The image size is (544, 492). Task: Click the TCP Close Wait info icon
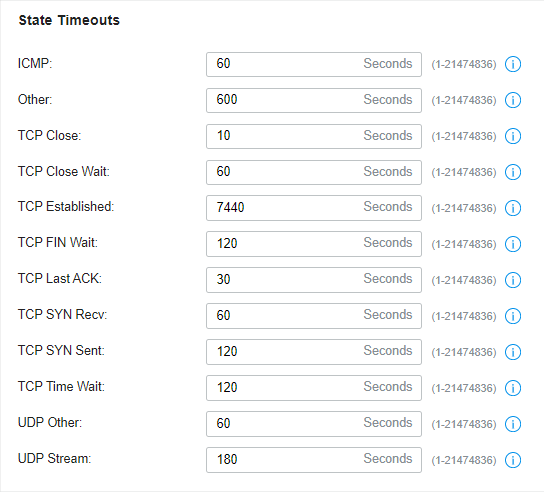pyautogui.click(x=512, y=172)
